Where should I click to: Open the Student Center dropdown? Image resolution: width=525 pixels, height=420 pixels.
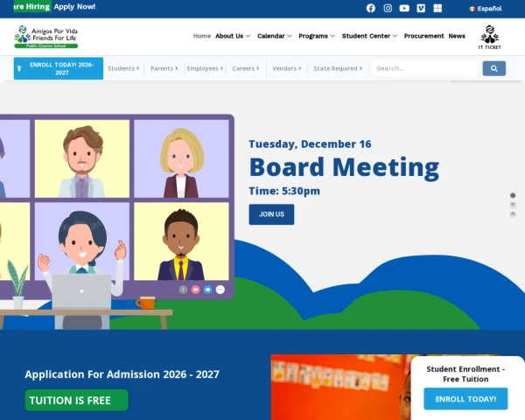[x=369, y=36]
